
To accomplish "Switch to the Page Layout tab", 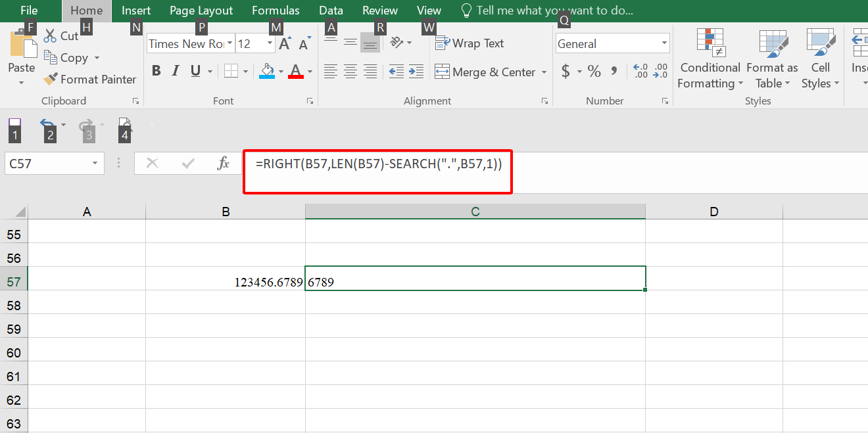I will 201,11.
